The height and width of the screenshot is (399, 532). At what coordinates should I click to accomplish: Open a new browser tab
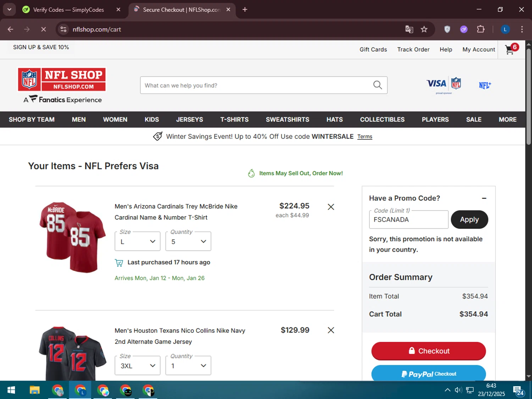point(245,10)
